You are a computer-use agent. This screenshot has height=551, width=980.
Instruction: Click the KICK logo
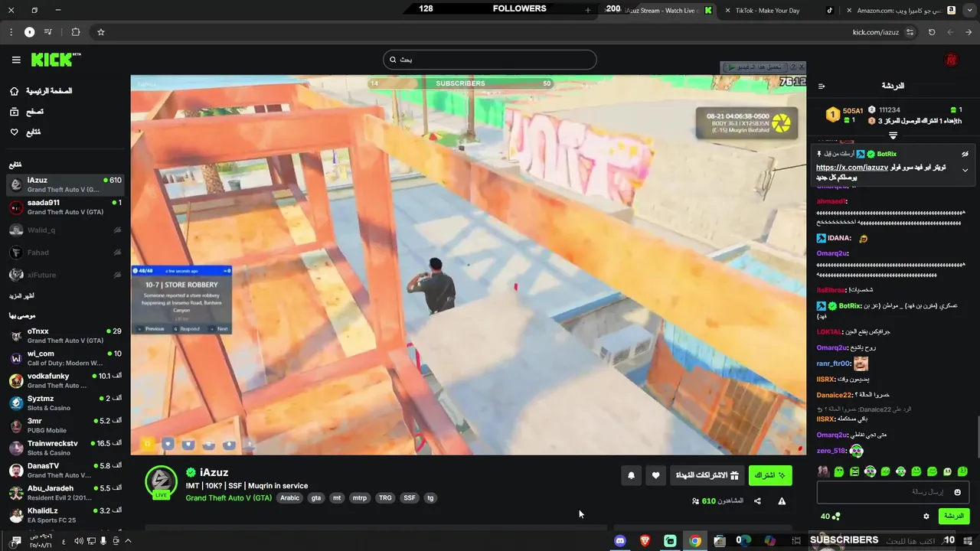55,60
